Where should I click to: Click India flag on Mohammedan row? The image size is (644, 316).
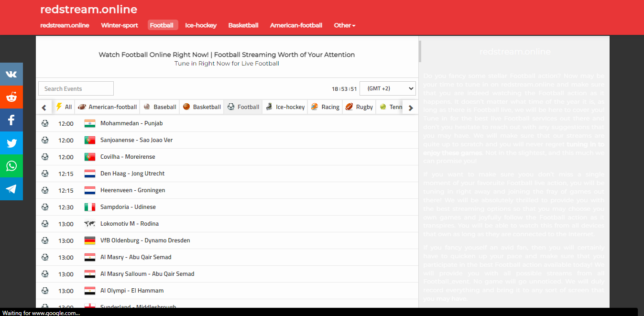(x=90, y=123)
